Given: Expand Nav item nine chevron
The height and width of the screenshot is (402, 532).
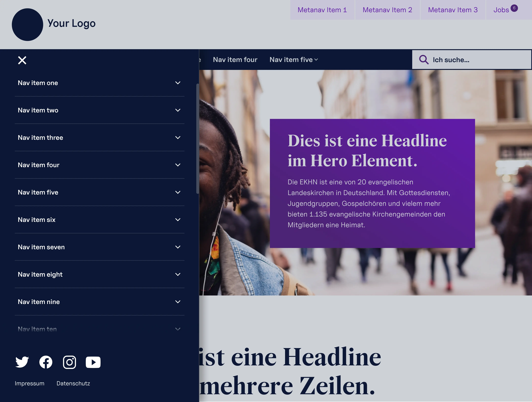Looking at the screenshot, I should [x=178, y=302].
